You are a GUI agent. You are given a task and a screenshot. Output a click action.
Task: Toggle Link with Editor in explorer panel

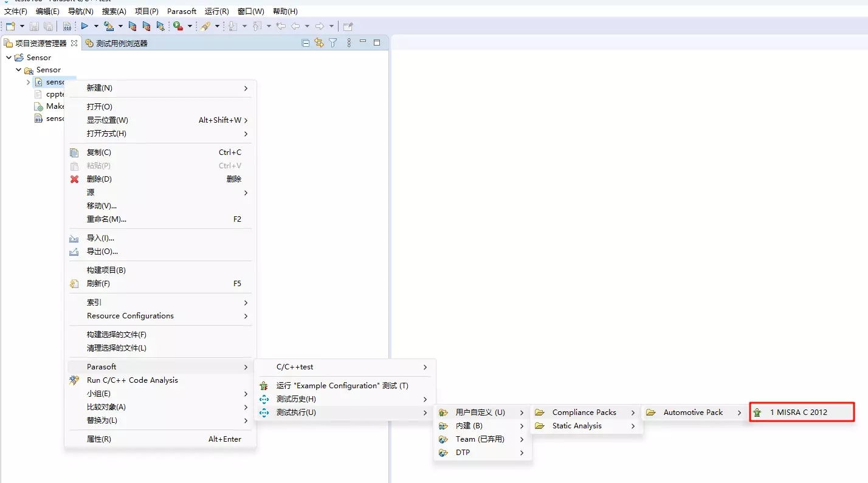pos(319,43)
